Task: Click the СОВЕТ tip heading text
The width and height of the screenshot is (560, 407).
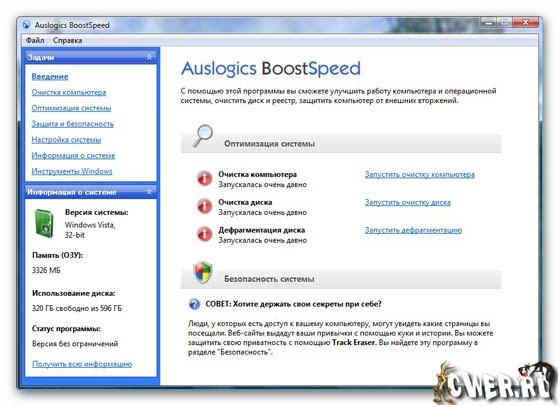Action: click(294, 304)
